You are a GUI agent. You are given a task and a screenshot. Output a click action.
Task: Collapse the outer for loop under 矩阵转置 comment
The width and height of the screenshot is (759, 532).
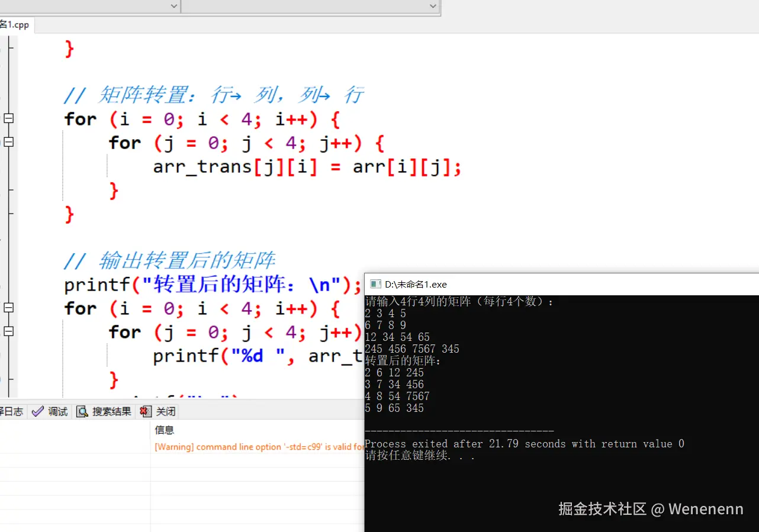click(8, 118)
